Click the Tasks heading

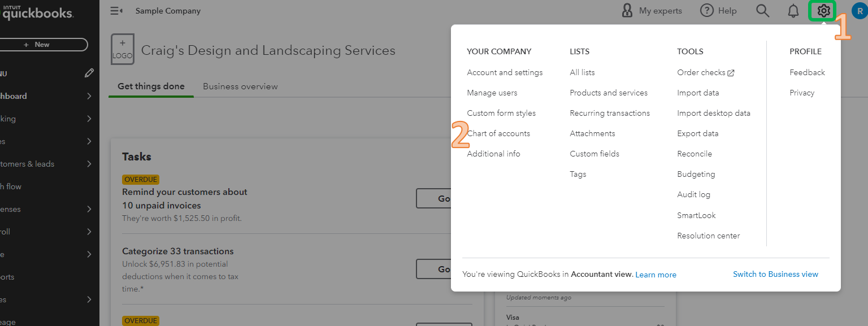pos(137,157)
